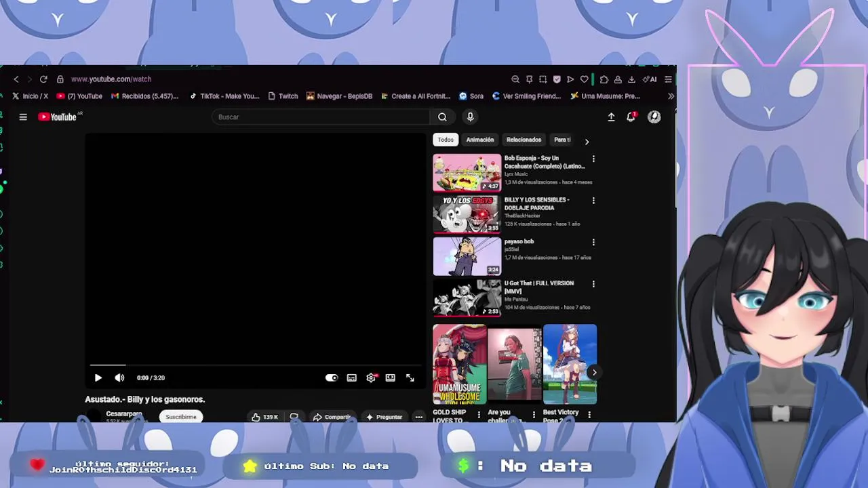Dislike the video with thumbs down
The height and width of the screenshot is (488, 868).
(x=294, y=417)
